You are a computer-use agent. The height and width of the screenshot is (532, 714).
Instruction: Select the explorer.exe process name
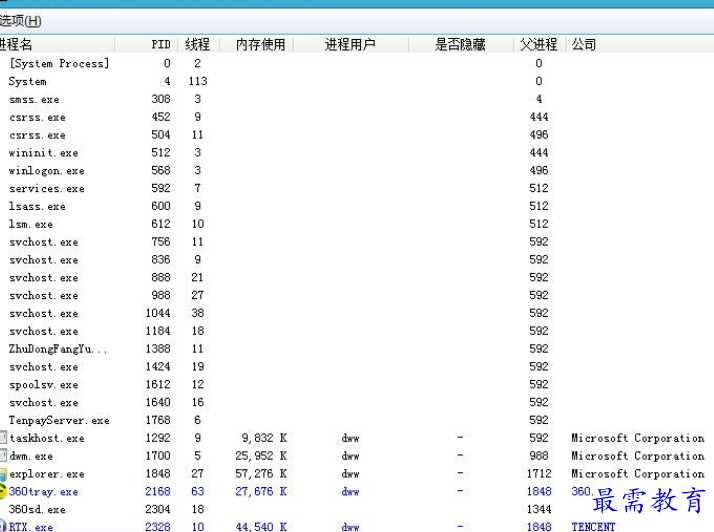click(x=47, y=474)
